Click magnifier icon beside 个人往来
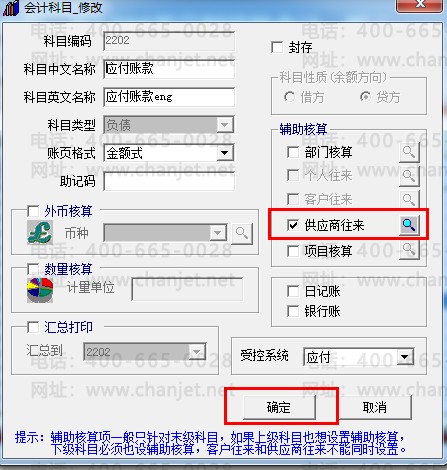This screenshot has height=470, width=447. (x=409, y=176)
